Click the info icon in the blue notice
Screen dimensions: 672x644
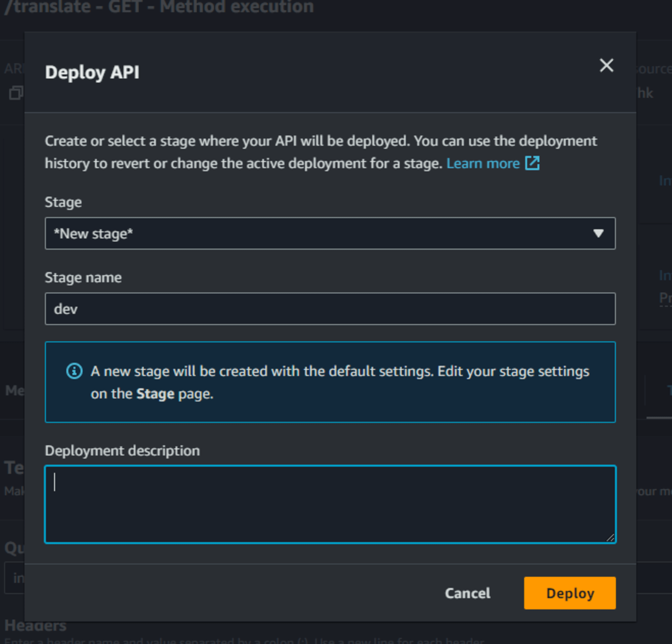[74, 371]
